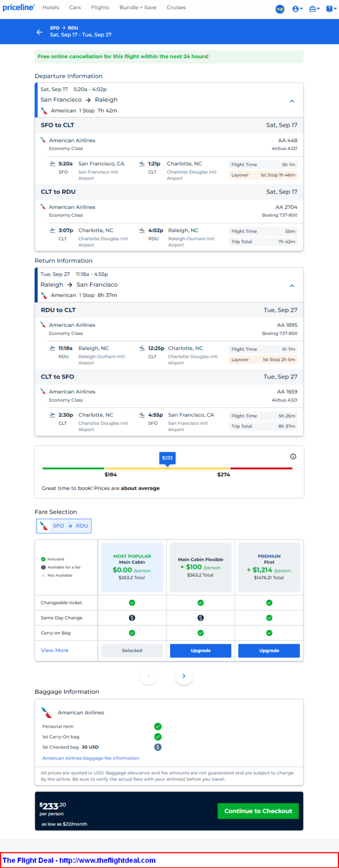Click Same Day Change fee icon for Main Cabin
This screenshot has width=339, height=868.
coord(132,618)
